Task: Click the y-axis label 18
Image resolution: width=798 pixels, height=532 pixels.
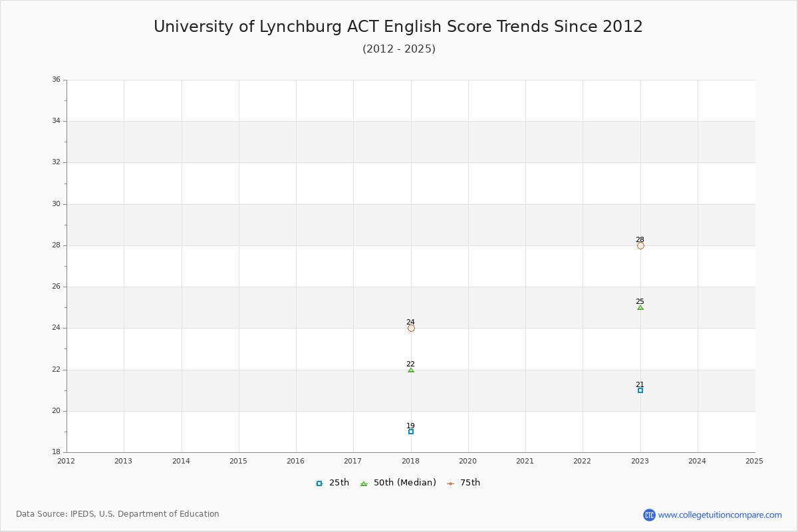Action: tap(56, 452)
